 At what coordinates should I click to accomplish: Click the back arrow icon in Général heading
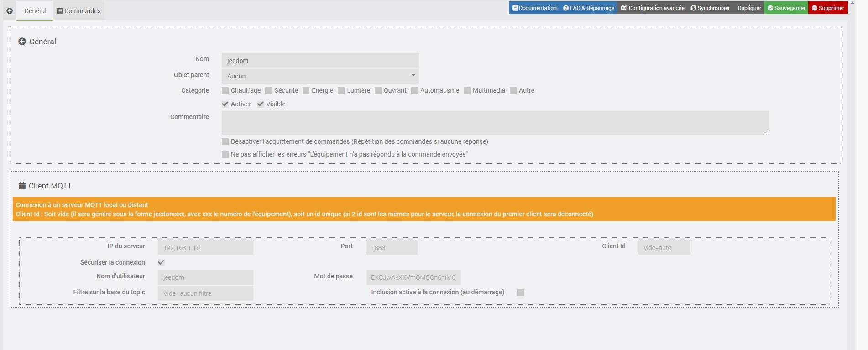click(x=22, y=42)
